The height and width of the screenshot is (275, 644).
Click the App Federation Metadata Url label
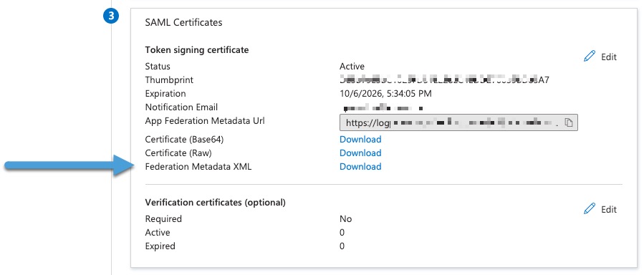click(x=205, y=121)
